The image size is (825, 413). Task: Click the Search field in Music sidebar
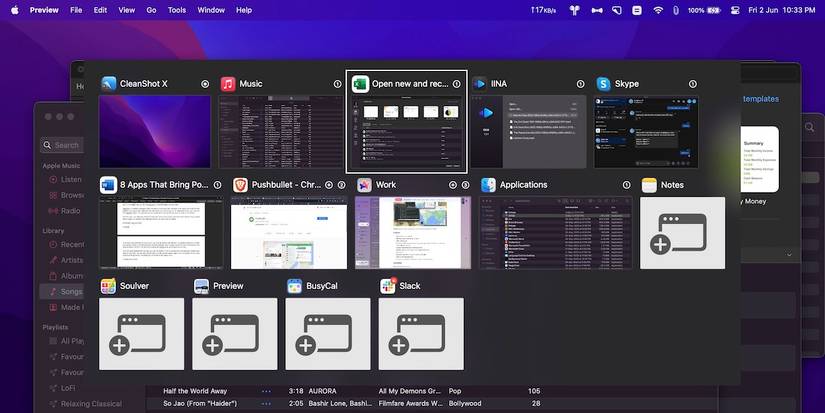62,145
